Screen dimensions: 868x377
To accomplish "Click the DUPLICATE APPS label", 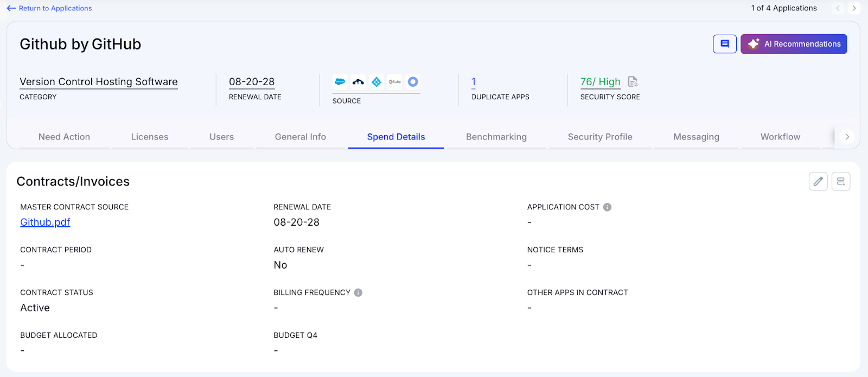I will pyautogui.click(x=500, y=97).
